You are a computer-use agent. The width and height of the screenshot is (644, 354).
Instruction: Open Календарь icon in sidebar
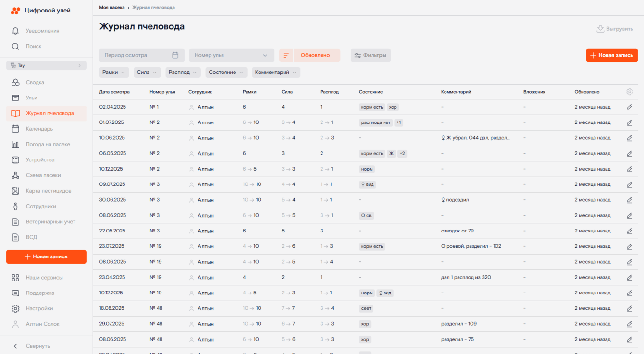point(15,129)
